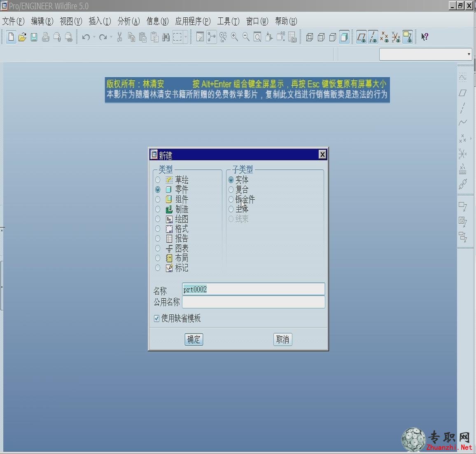Screen dimensions: 476x454
Task: Toggle datum planes display icon
Action: [361, 37]
